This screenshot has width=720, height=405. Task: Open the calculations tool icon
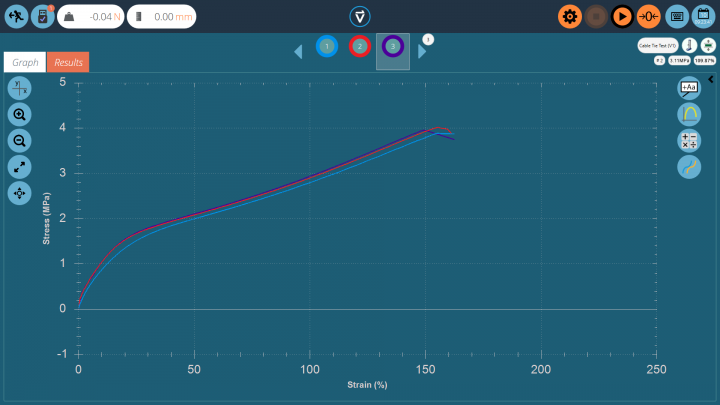click(x=689, y=141)
